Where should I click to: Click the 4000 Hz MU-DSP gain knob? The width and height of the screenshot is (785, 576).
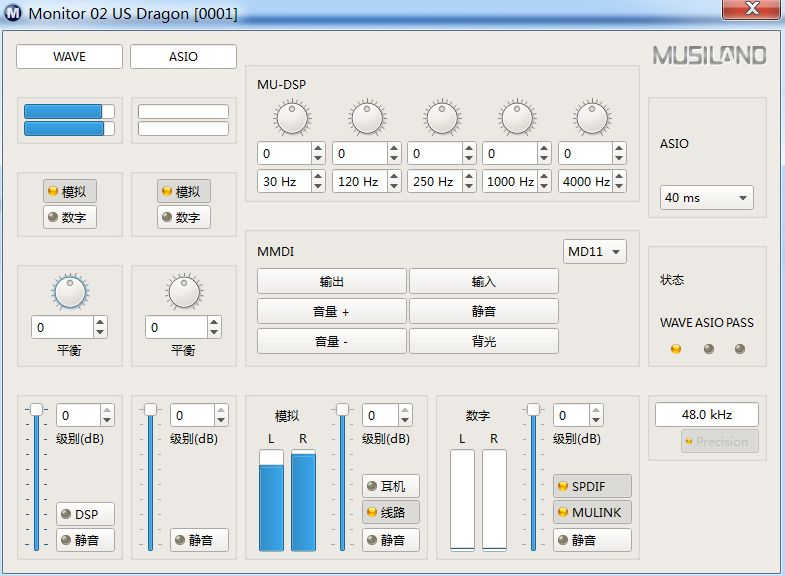(x=591, y=119)
